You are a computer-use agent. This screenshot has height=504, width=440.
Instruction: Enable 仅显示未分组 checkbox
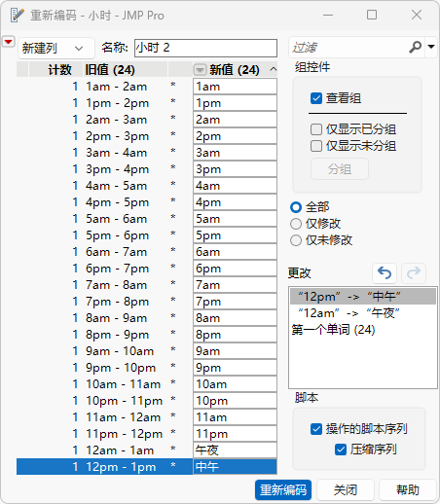point(316,146)
